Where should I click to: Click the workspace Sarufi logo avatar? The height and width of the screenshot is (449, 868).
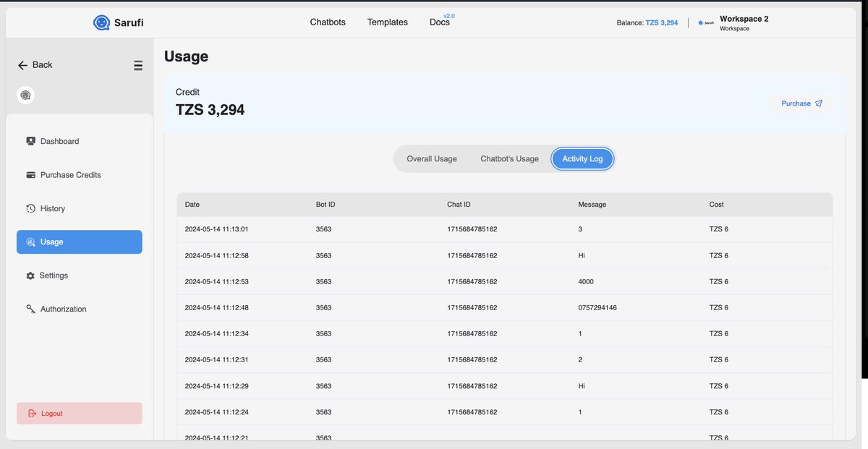click(706, 23)
